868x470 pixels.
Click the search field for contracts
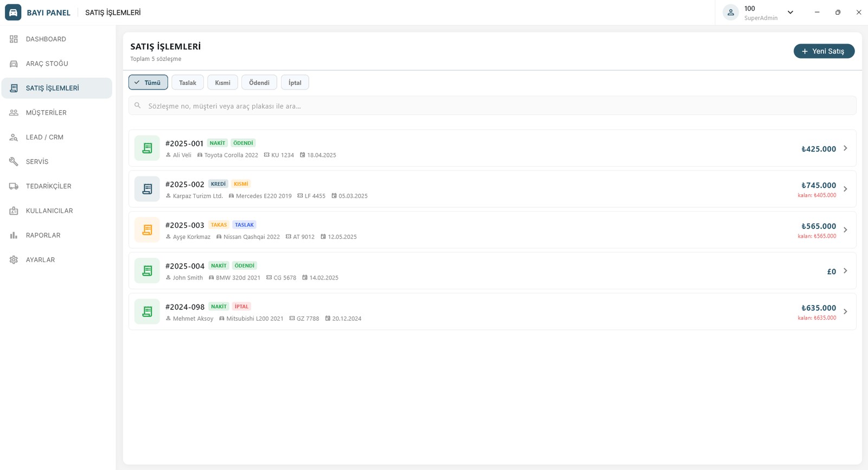coord(493,106)
